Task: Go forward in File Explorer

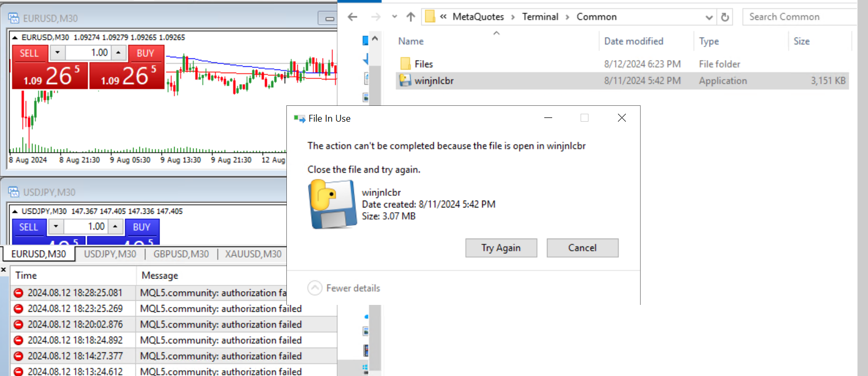Action: [x=375, y=17]
